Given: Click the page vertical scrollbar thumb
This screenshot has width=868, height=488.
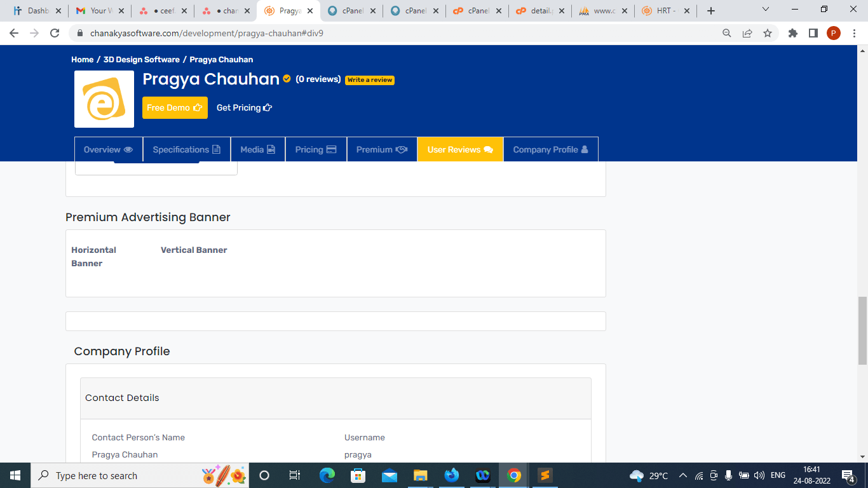Looking at the screenshot, I should click(862, 330).
